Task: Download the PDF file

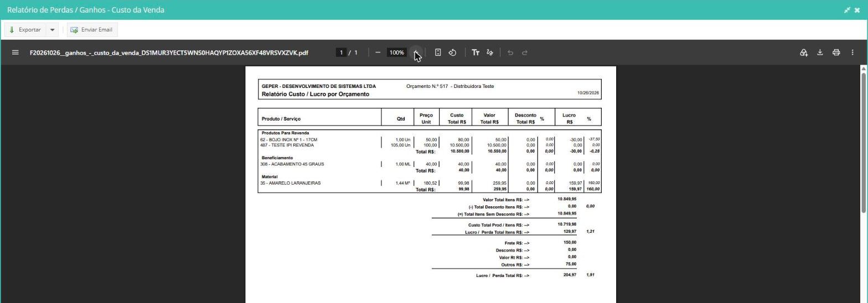Action: 820,53
